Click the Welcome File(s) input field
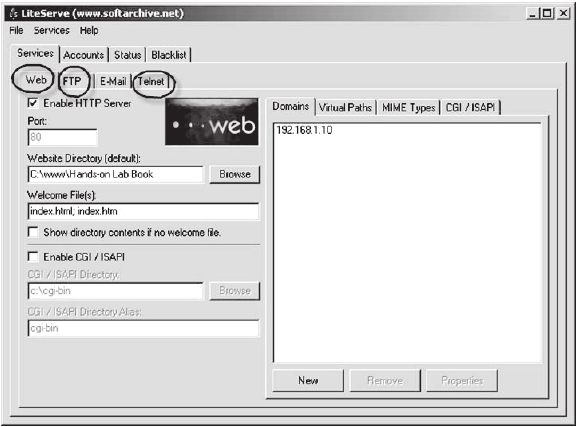 (x=143, y=211)
